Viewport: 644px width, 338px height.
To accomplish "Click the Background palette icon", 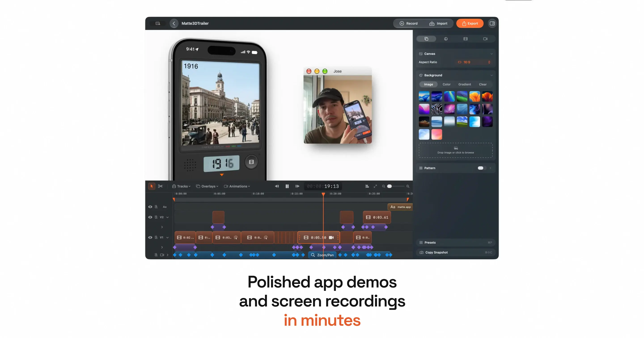I will coord(421,75).
